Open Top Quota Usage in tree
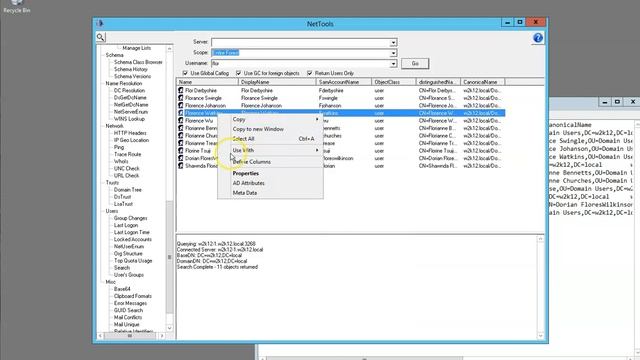 (133, 261)
